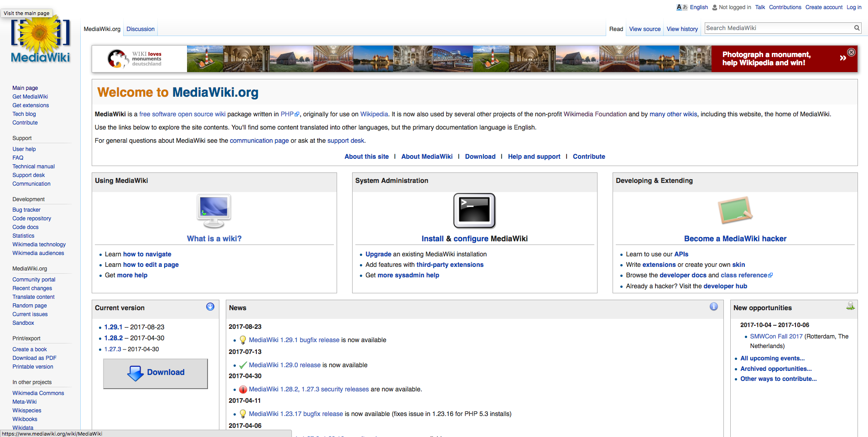Click the Current version circular icon
The image size is (868, 437).
210,307
